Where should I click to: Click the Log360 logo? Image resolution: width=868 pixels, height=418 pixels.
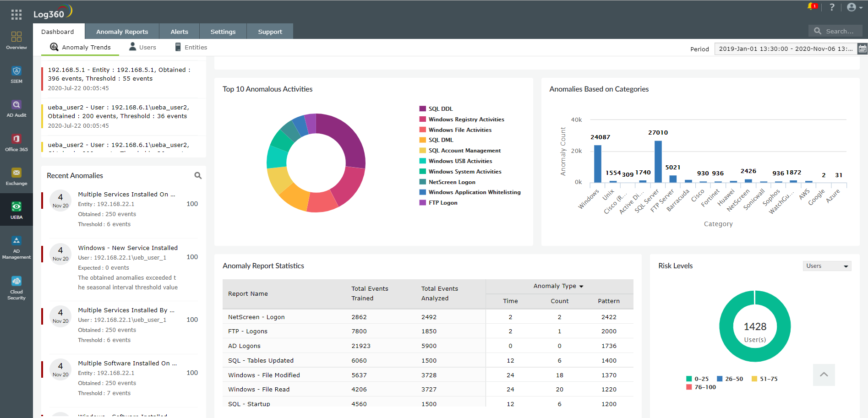tap(53, 12)
